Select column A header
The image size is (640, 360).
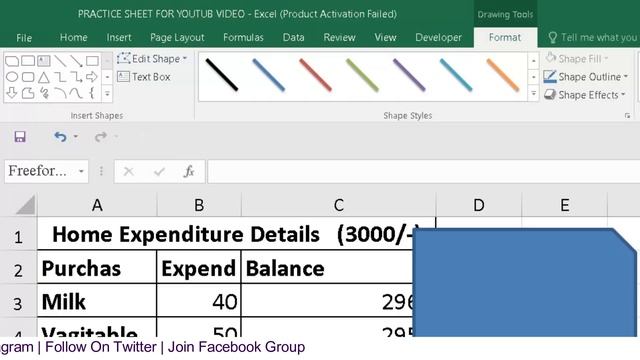pyautogui.click(x=97, y=205)
